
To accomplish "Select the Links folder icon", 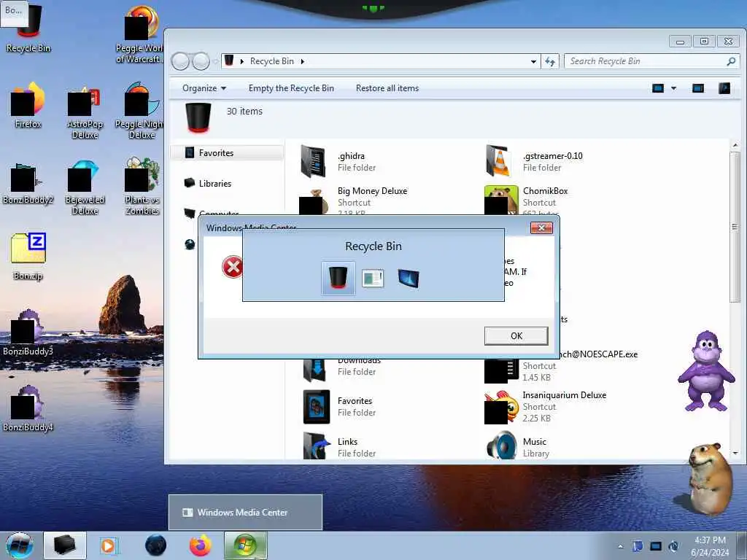I will coord(317,446).
